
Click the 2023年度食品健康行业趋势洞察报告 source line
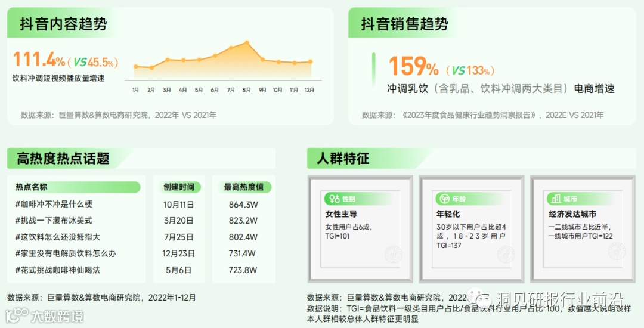point(482,115)
